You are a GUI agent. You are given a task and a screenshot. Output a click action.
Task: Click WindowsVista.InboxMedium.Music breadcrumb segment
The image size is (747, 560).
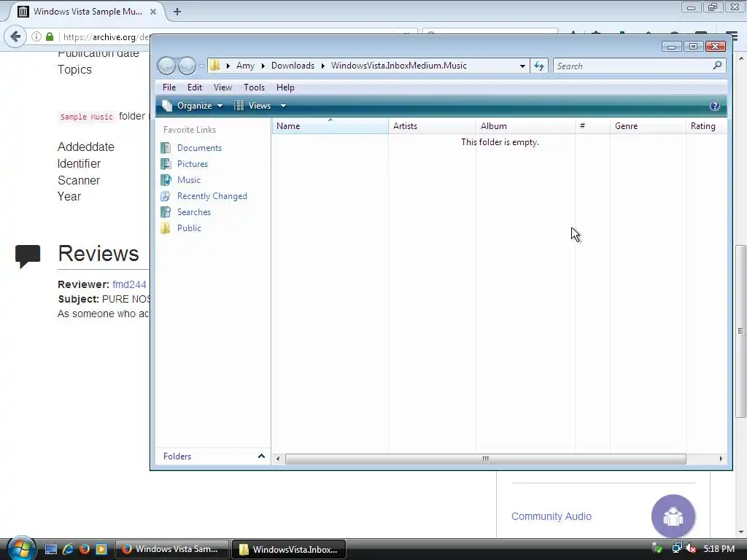point(399,66)
